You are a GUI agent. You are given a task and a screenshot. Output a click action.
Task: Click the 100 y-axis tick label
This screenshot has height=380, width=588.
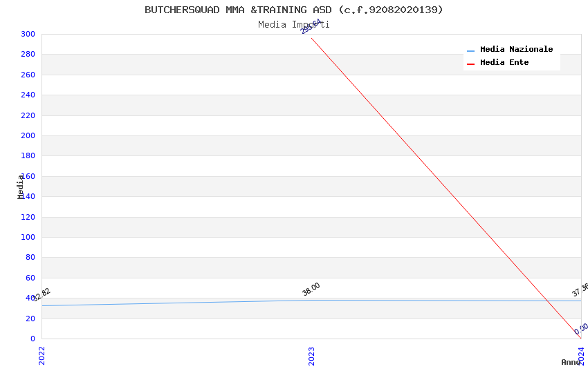pyautogui.click(x=28, y=237)
